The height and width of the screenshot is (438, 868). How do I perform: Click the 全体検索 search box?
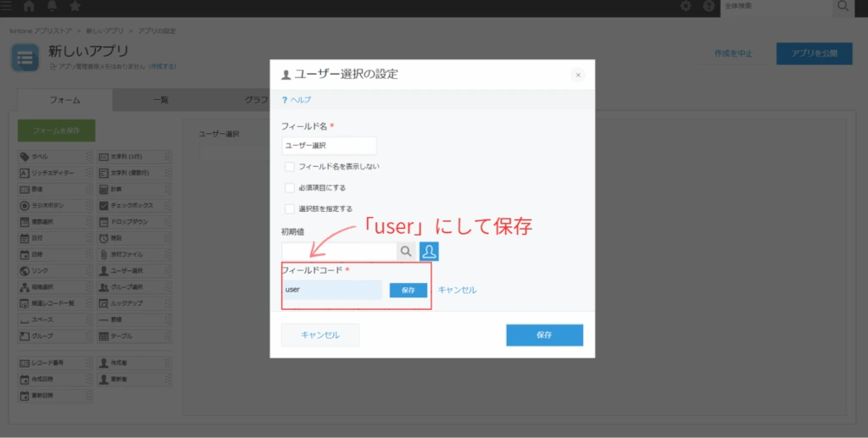pos(776,6)
